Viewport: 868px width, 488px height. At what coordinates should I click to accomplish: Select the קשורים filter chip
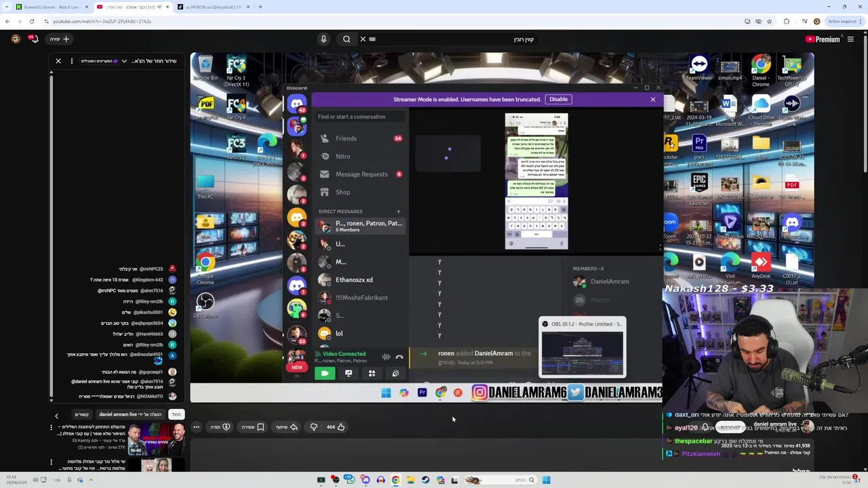pos(82,414)
